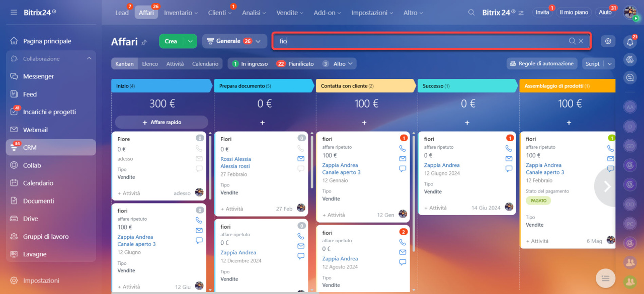Click the PAGATO payment status label

click(538, 201)
